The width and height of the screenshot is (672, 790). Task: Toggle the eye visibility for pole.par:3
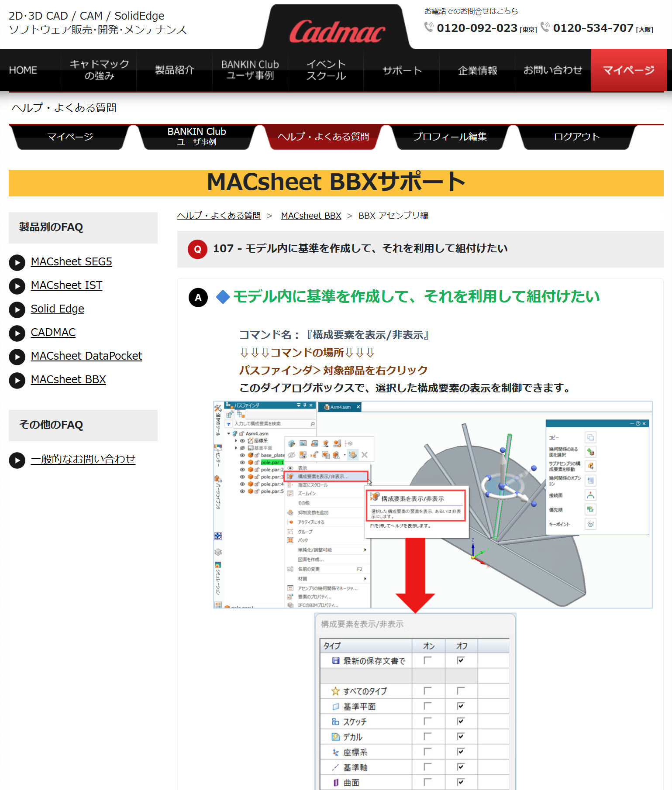[242, 477]
